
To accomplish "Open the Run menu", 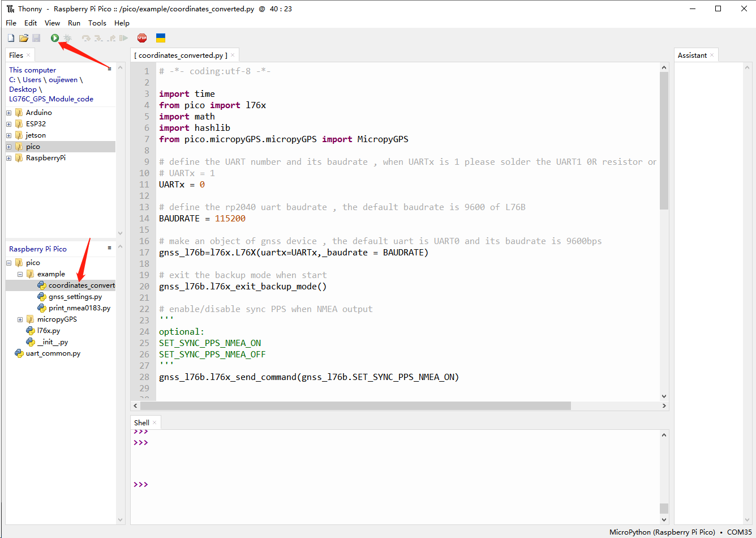I will click(74, 23).
